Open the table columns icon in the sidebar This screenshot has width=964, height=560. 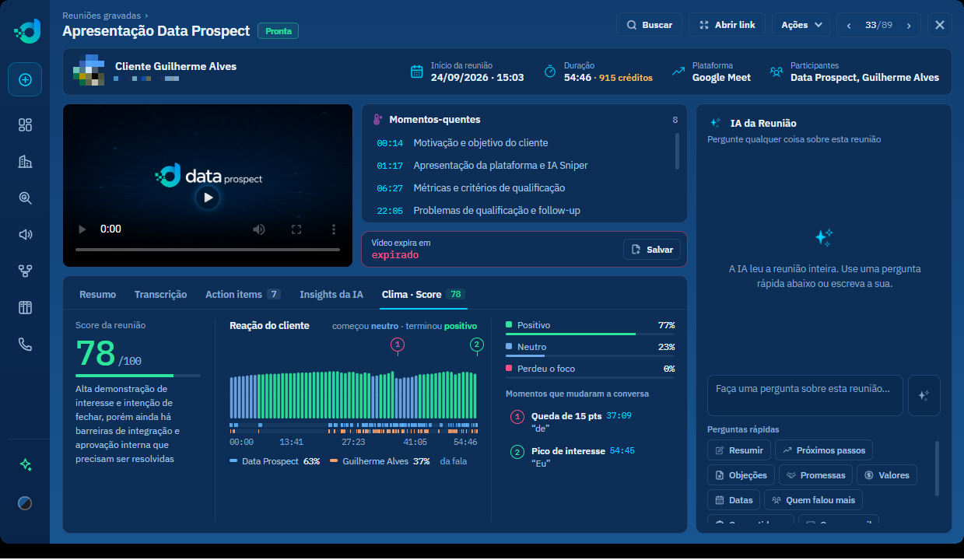click(x=25, y=307)
